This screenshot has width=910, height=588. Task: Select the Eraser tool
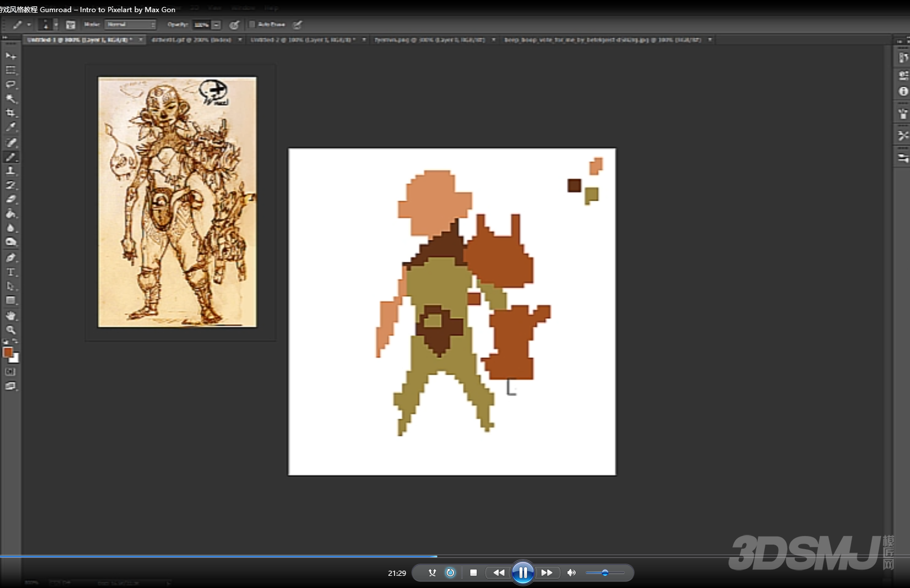click(x=10, y=199)
